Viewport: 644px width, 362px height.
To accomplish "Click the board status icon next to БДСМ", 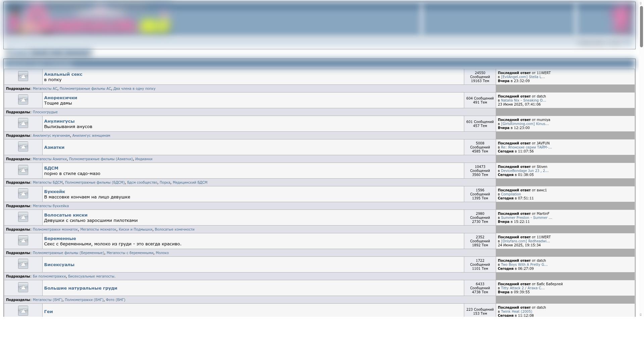I will [23, 170].
